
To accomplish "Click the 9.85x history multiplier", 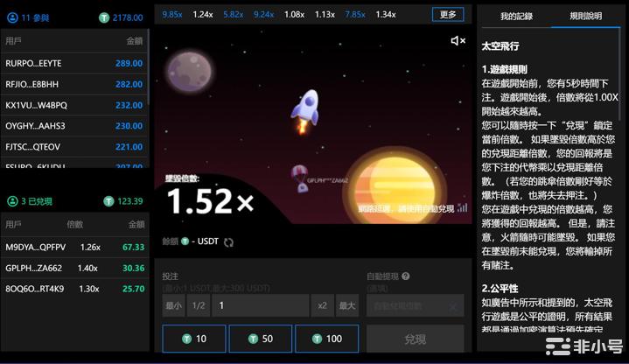I will pos(172,15).
